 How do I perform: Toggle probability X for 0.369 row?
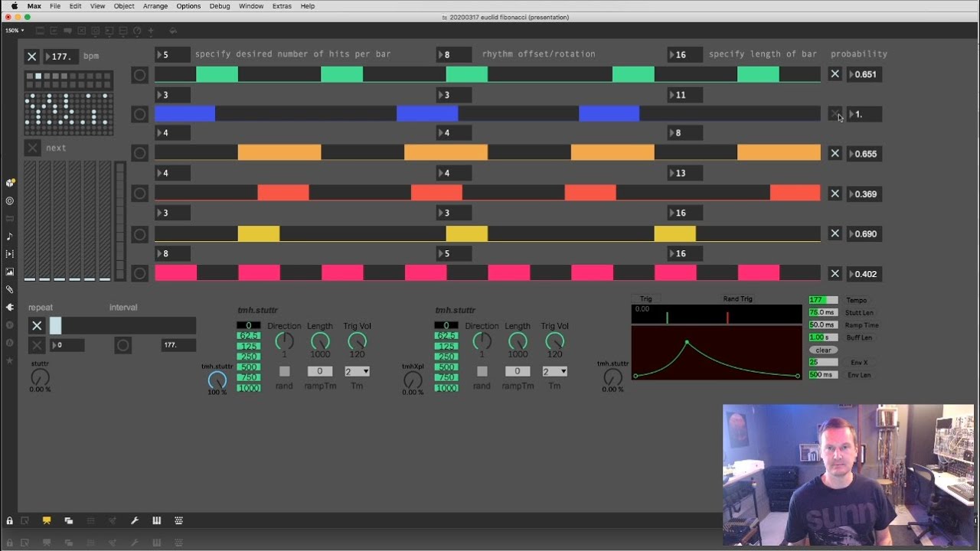(x=835, y=194)
